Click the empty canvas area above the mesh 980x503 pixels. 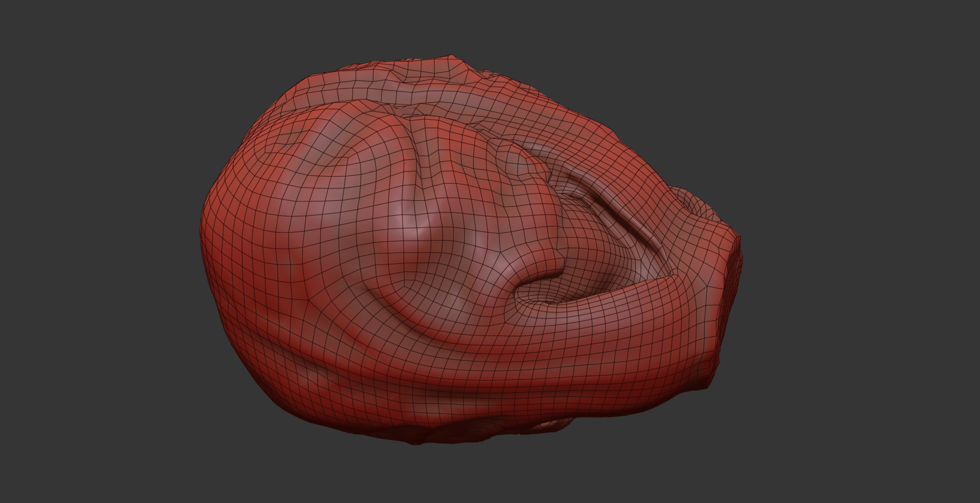click(x=483, y=24)
